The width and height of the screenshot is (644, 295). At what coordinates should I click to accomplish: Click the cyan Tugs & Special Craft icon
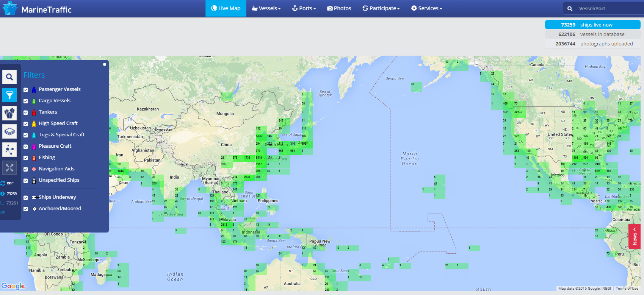pyautogui.click(x=34, y=135)
